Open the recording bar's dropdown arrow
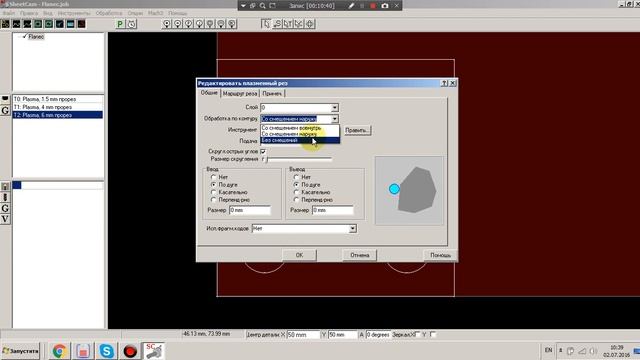640x360 pixels. [x=243, y=6]
